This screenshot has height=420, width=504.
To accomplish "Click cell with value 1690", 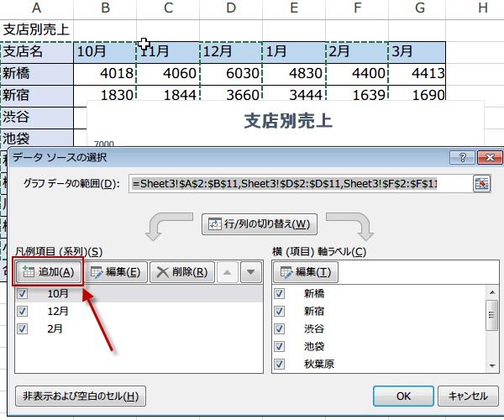I will [x=417, y=93].
